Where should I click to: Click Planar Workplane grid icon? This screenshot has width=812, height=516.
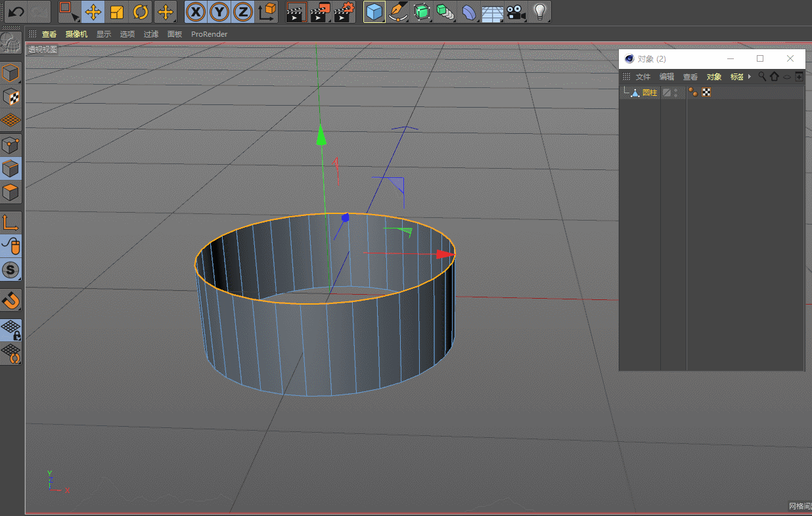click(x=11, y=353)
